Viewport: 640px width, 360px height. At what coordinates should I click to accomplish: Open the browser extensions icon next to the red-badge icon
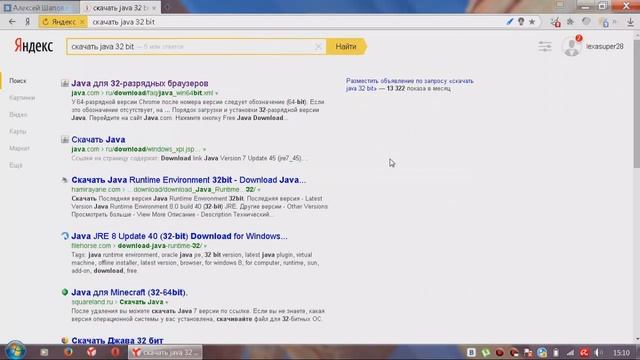click(570, 22)
